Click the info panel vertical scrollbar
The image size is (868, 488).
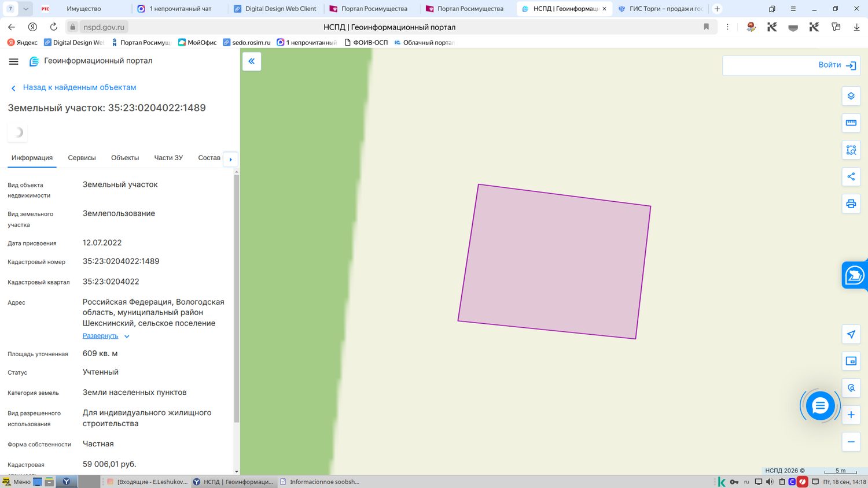[x=236, y=298]
